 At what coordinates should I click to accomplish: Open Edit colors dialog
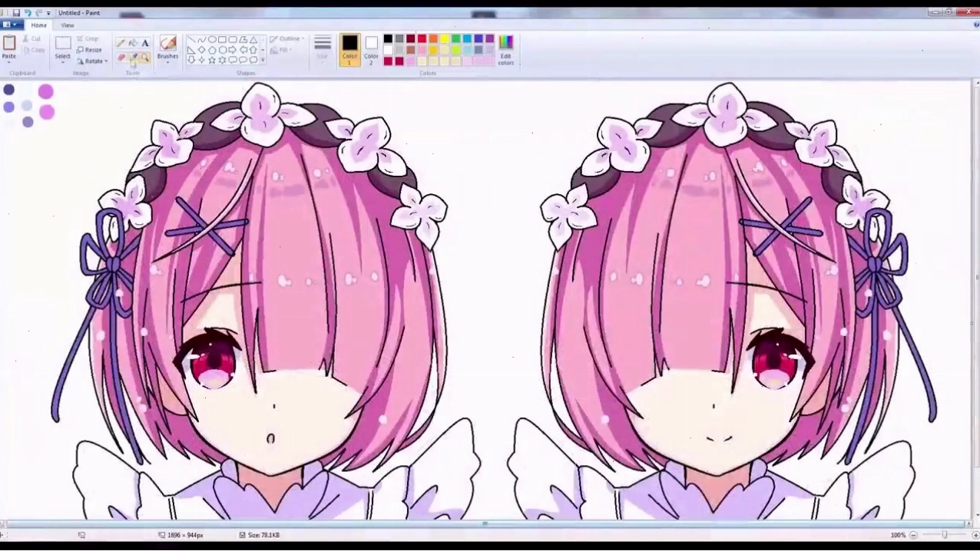pos(505,49)
